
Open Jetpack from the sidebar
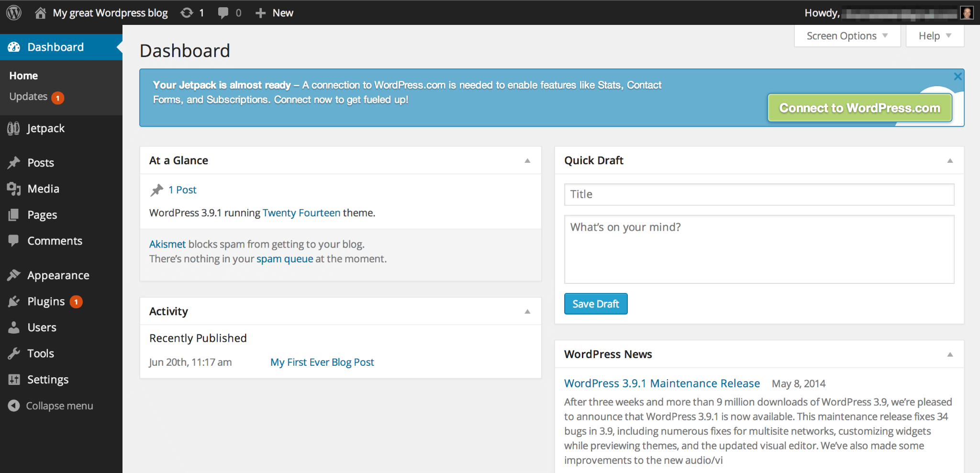coord(45,128)
